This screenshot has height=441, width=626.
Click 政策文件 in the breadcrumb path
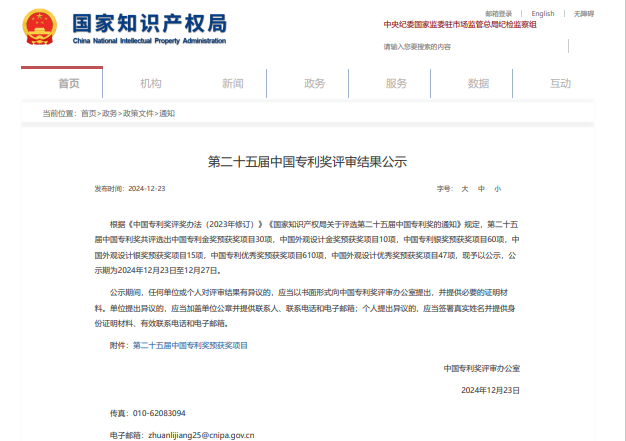coord(136,114)
